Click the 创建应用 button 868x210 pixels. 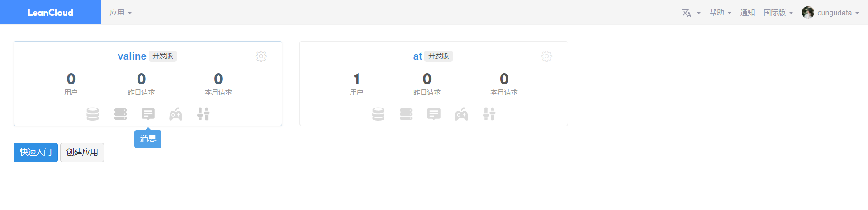pyautogui.click(x=82, y=152)
